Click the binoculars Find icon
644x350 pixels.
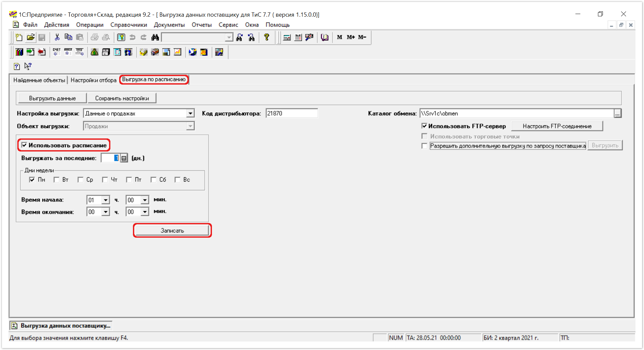pyautogui.click(x=155, y=37)
